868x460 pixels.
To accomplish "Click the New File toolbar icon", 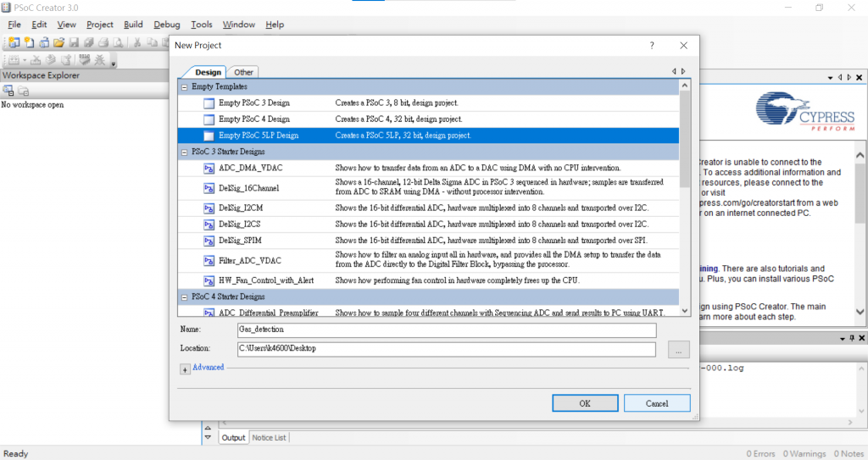I will tap(29, 42).
